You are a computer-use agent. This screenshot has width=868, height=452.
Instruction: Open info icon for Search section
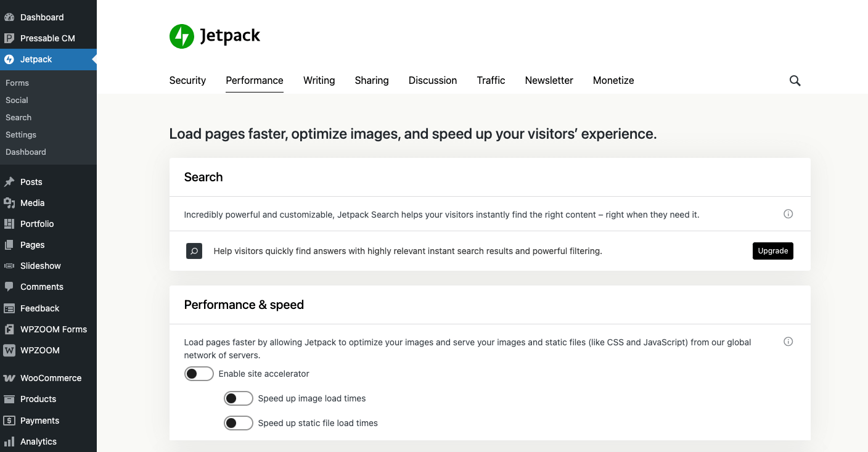[x=788, y=214]
